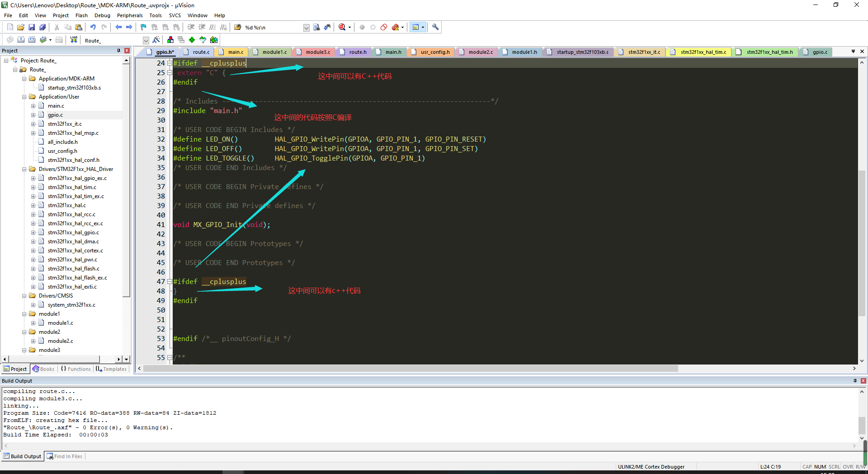
Task: Collapse the Application/User folder
Action: click(x=24, y=96)
